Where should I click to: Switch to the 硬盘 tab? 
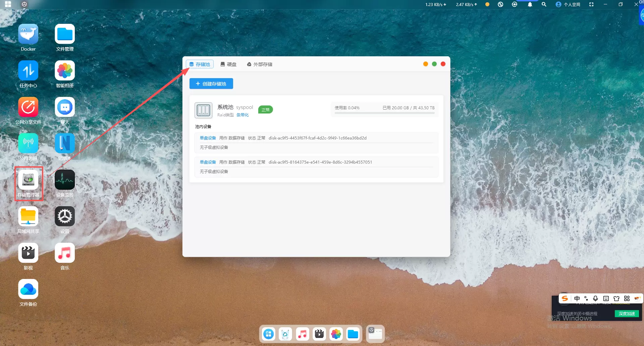click(x=228, y=64)
